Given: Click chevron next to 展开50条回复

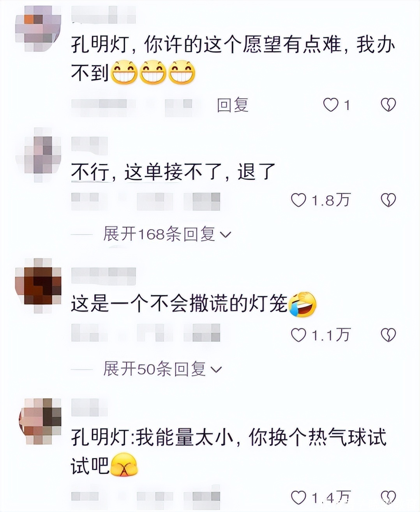Looking at the screenshot, I should coord(216,369).
